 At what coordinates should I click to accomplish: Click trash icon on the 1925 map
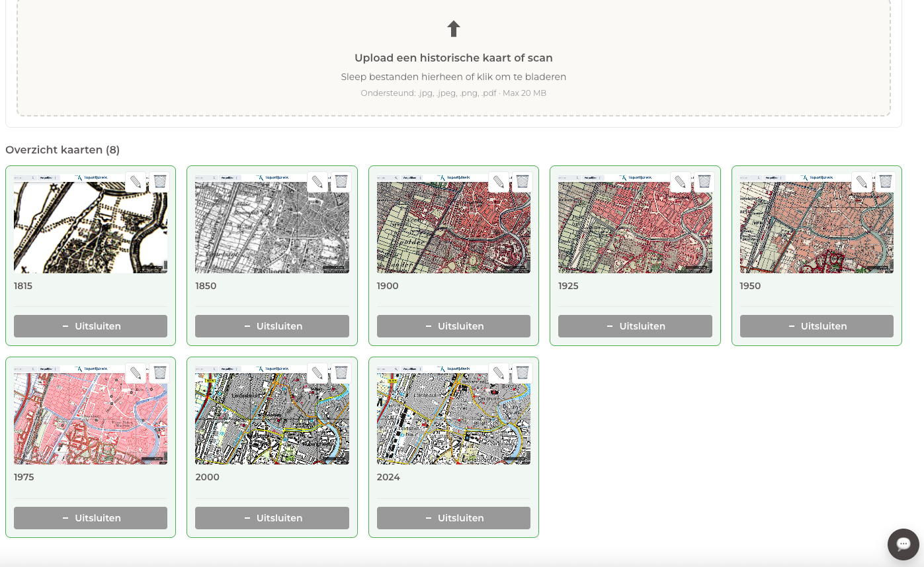(704, 182)
